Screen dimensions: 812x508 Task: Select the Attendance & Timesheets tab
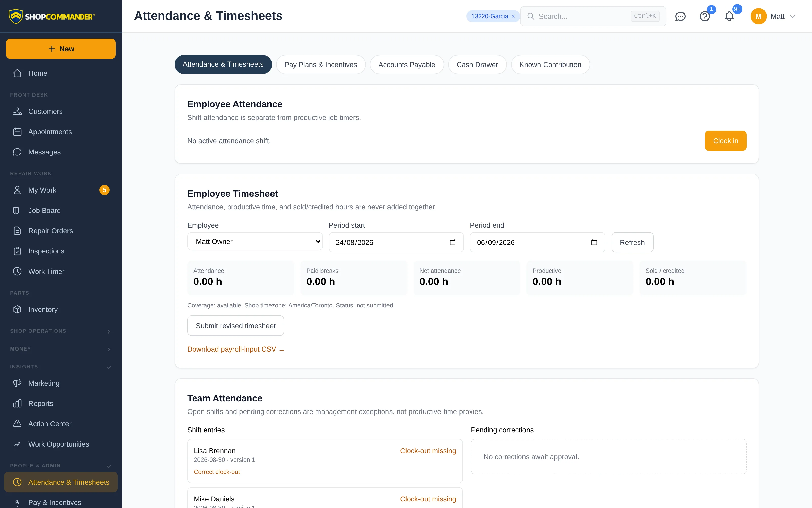click(x=223, y=65)
